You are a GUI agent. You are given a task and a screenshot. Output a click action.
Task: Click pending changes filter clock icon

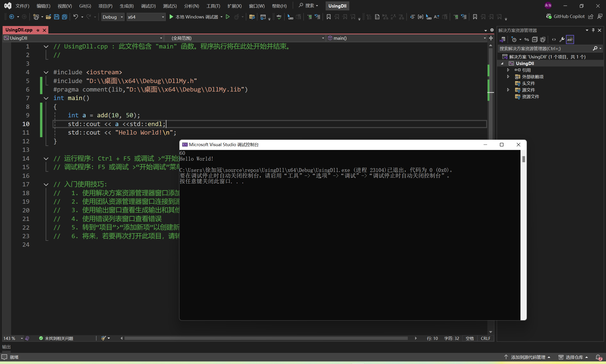click(514, 39)
